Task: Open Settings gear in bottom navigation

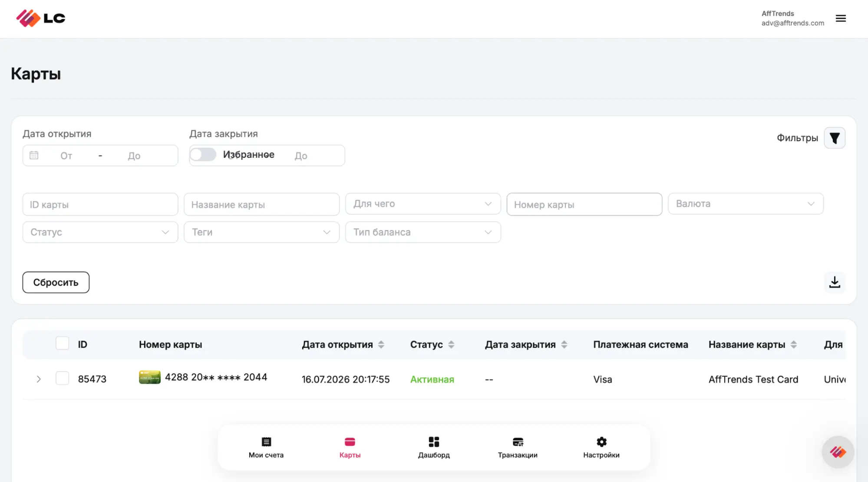Action: 601,448
